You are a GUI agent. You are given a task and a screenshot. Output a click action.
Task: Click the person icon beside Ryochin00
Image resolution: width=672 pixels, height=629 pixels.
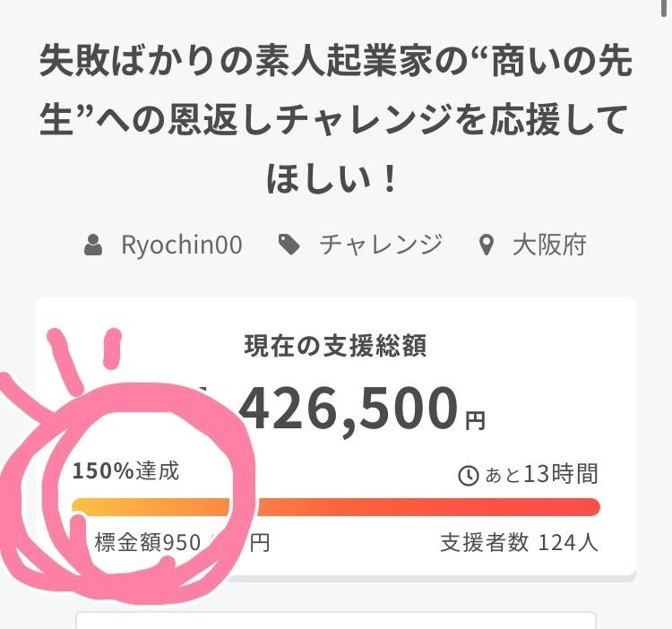pyautogui.click(x=93, y=245)
